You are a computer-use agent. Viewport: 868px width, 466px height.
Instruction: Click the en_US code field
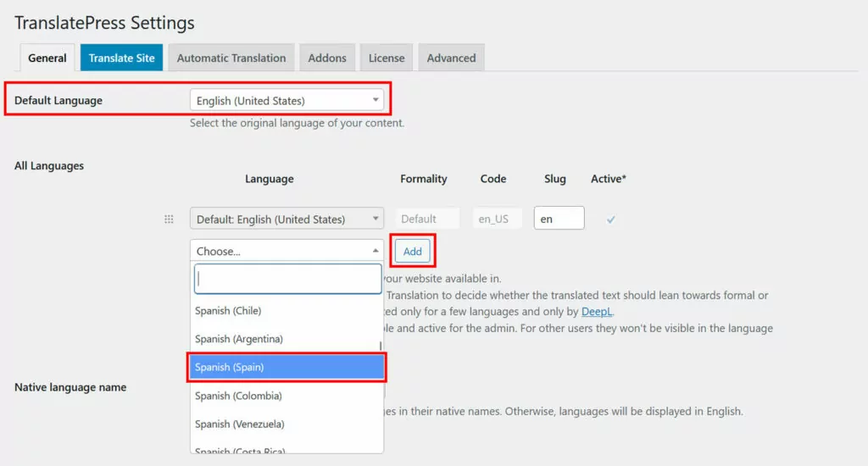pos(497,219)
